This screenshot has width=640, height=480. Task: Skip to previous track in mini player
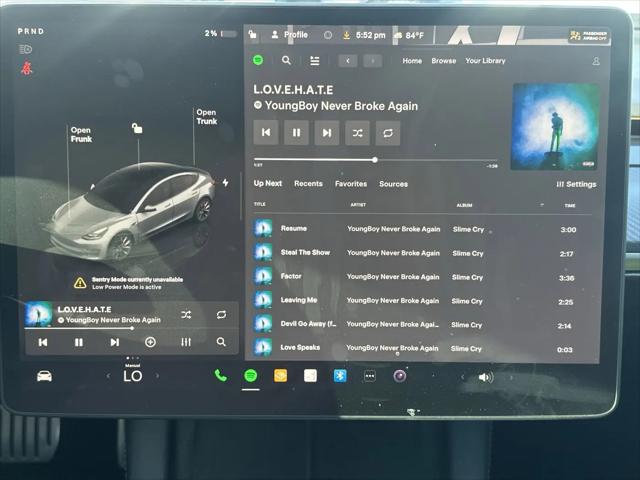pyautogui.click(x=43, y=342)
